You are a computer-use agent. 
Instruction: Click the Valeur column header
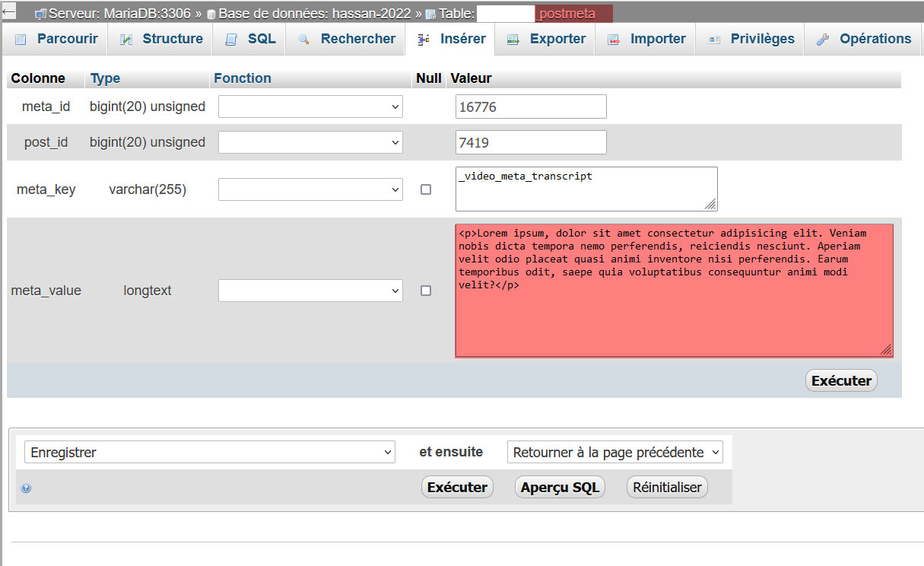(471, 78)
